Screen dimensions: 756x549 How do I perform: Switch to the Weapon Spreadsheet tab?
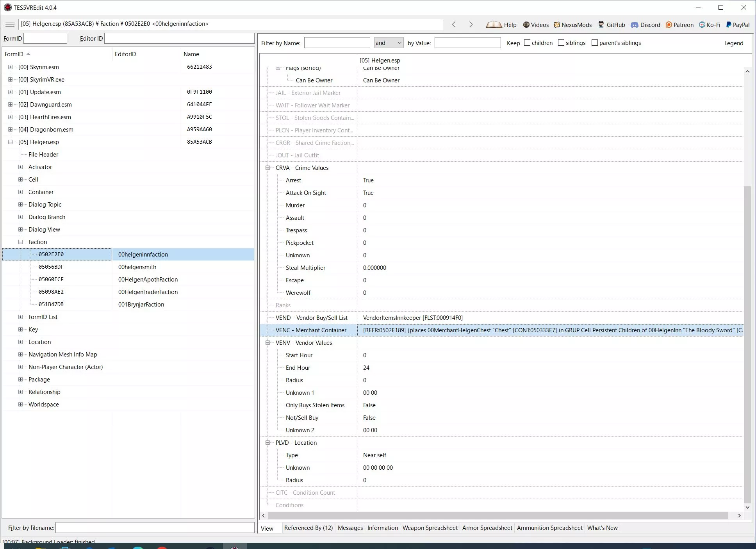pyautogui.click(x=430, y=528)
